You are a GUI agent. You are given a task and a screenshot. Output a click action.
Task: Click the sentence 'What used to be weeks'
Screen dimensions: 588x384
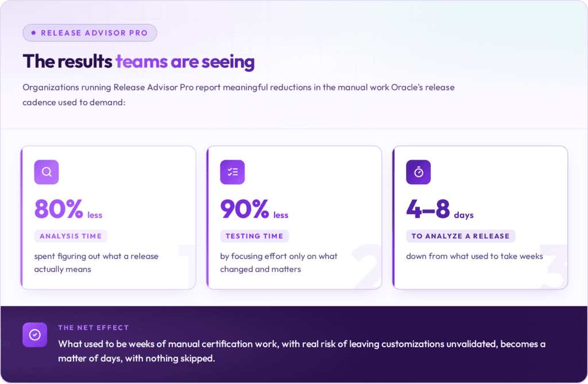[x=302, y=351]
